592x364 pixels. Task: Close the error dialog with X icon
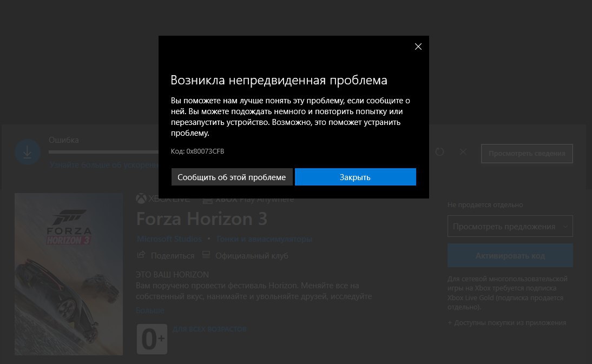click(418, 47)
